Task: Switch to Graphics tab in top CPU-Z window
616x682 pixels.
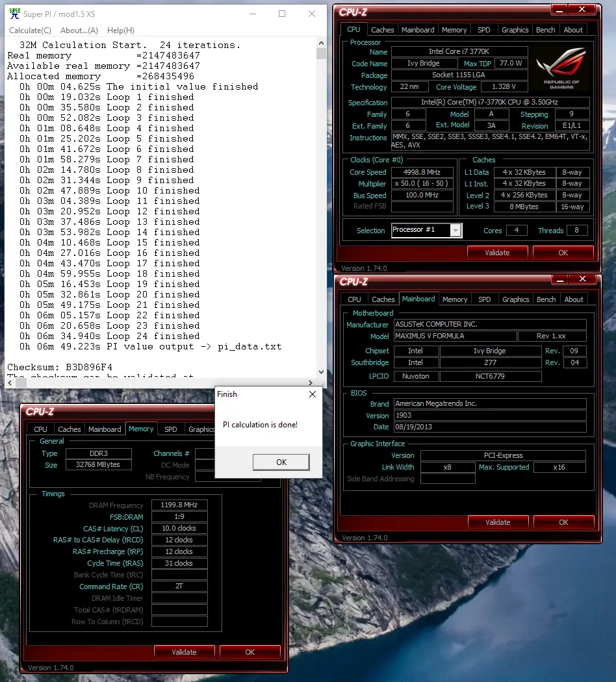Action: (515, 30)
